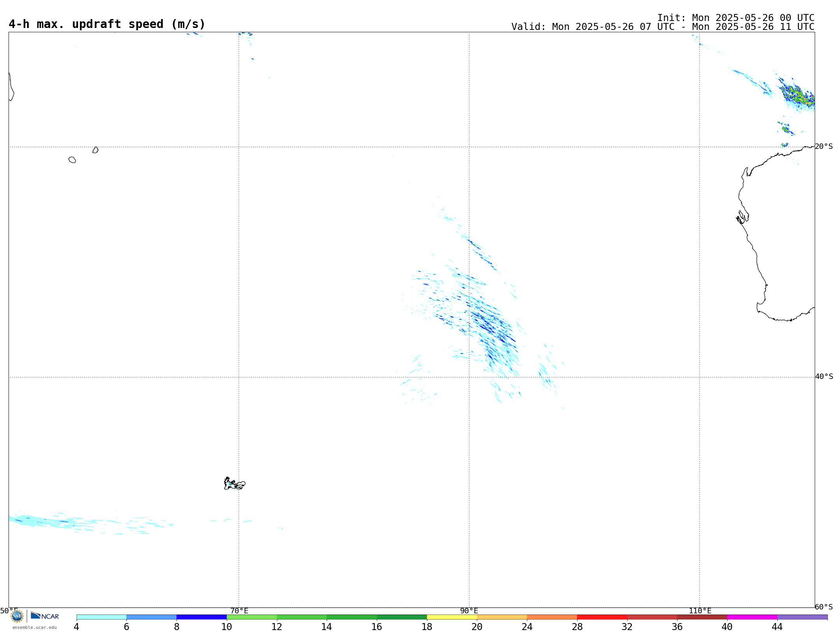840x632 pixels.
Task: Click the dark green 16-18 colorbar segment
Action: [402, 617]
